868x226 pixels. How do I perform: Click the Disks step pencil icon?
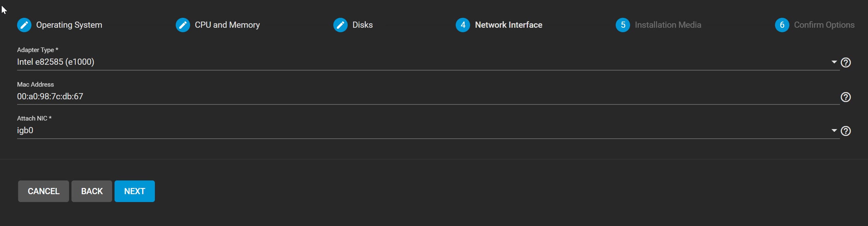(340, 25)
